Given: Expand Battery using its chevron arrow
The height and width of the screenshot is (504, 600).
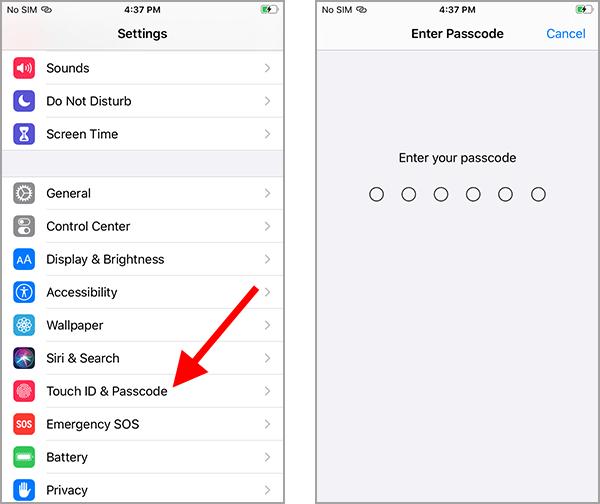Looking at the screenshot, I should pyautogui.click(x=267, y=457).
